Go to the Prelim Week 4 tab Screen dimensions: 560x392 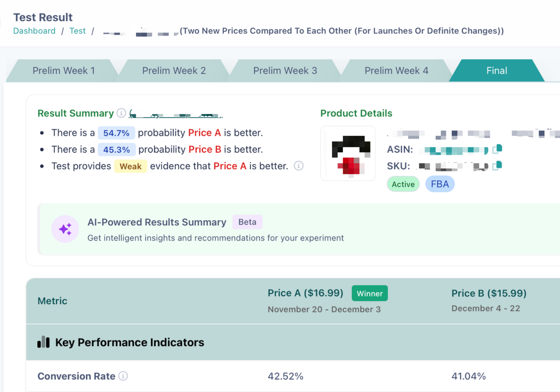396,71
